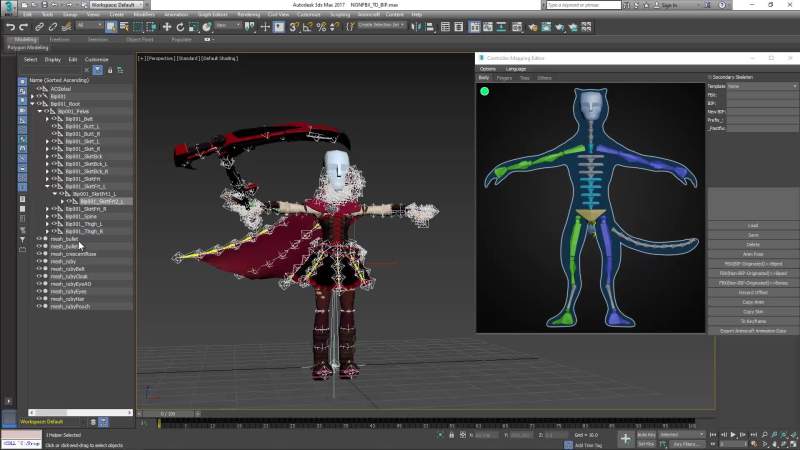
Task: Click Export Animcraft Animation Data button
Action: tap(753, 330)
